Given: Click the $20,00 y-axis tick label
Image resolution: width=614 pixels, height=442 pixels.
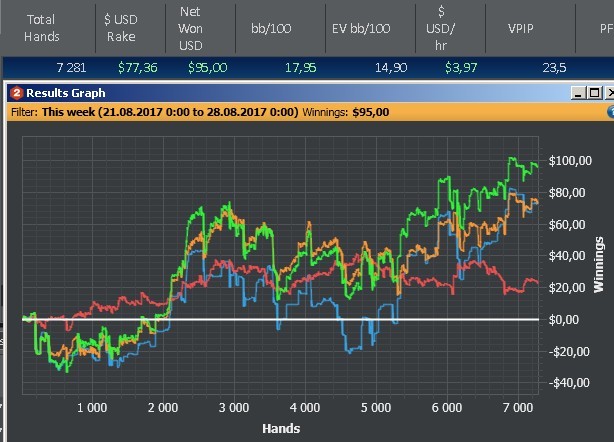Looking at the screenshot, I should (567, 288).
